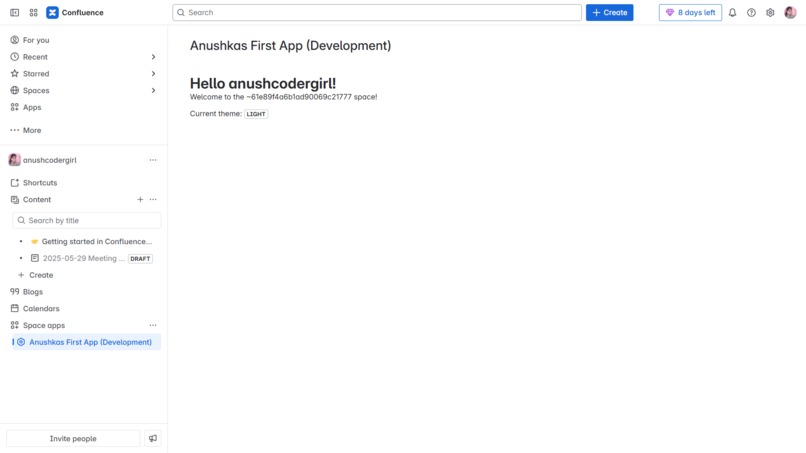The height and width of the screenshot is (453, 806).
Task: Open the Content options ellipsis
Action: coord(153,200)
